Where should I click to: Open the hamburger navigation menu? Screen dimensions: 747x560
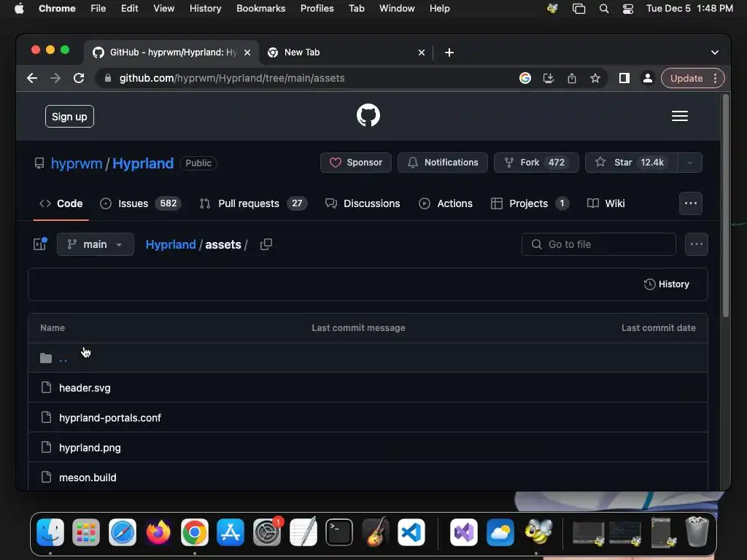679,116
